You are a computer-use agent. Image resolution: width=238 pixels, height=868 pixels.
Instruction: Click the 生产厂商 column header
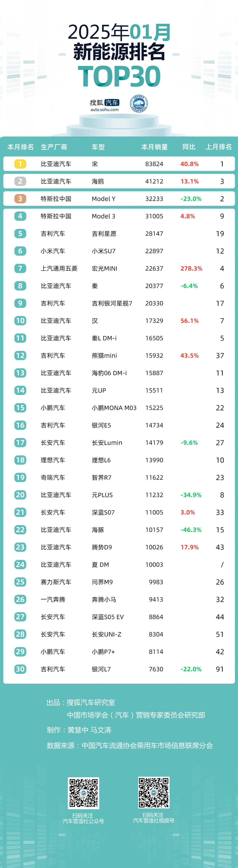click(54, 147)
